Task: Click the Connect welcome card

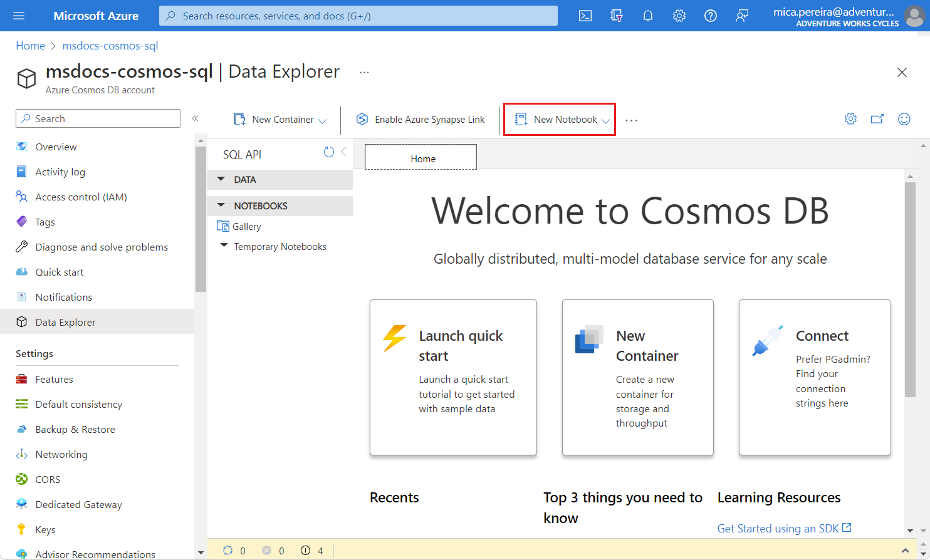Action: (x=815, y=377)
